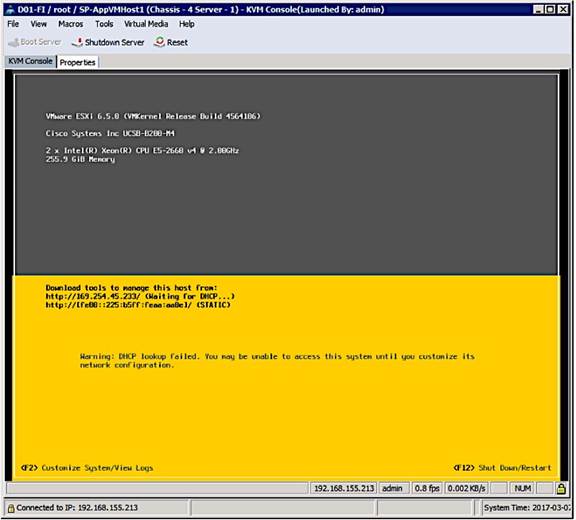Close the KVM Console window

tap(563, 10)
